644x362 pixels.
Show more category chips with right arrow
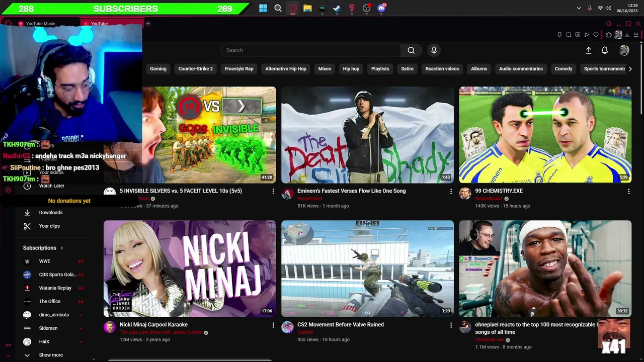pos(630,69)
